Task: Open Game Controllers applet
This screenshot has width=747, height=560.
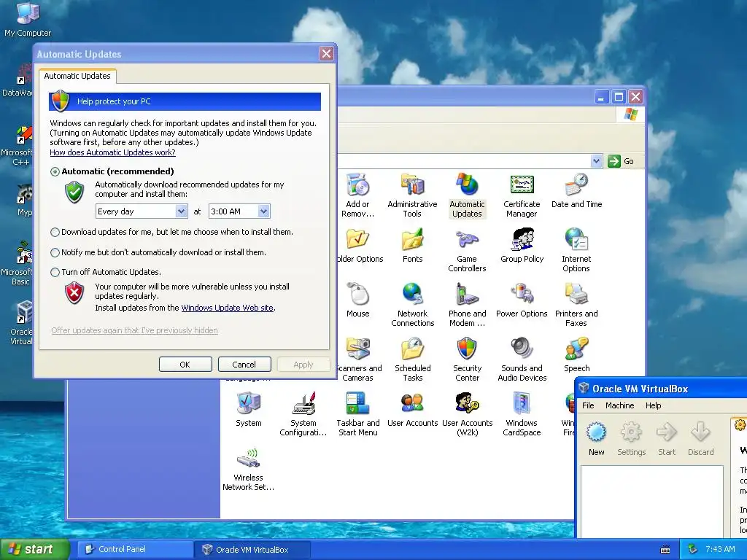Action: [467, 250]
